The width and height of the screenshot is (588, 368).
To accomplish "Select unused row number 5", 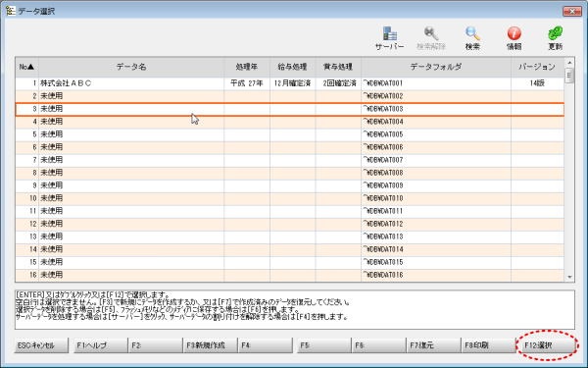I will point(289,134).
